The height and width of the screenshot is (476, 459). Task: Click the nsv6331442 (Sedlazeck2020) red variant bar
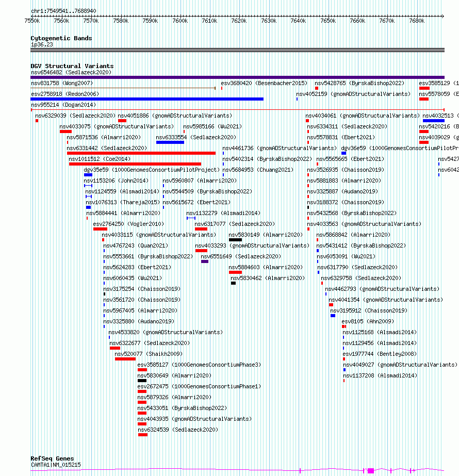tap(141, 153)
